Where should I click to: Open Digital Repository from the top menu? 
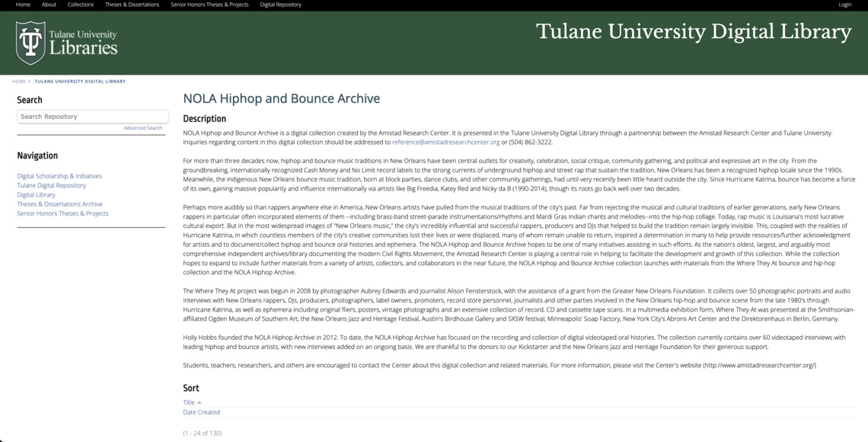280,4
